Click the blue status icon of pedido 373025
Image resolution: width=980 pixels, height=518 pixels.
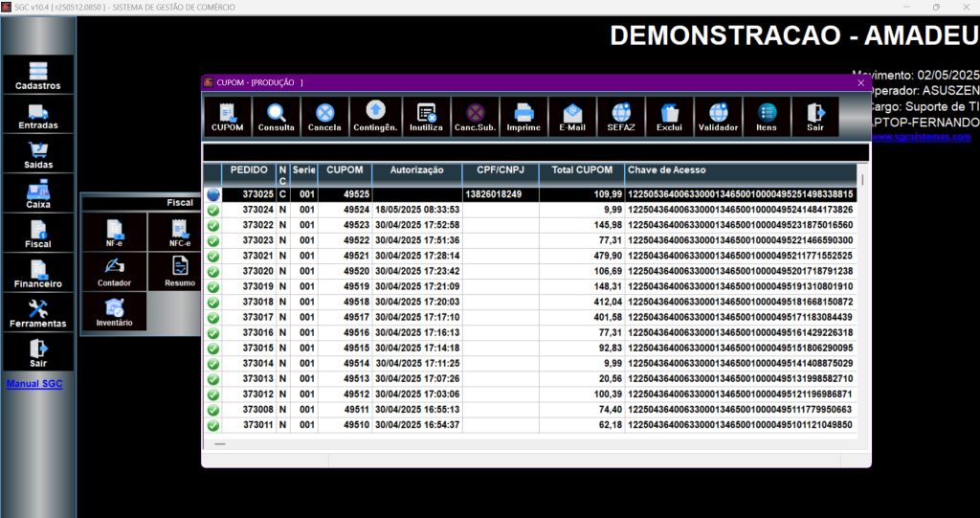pyautogui.click(x=213, y=194)
